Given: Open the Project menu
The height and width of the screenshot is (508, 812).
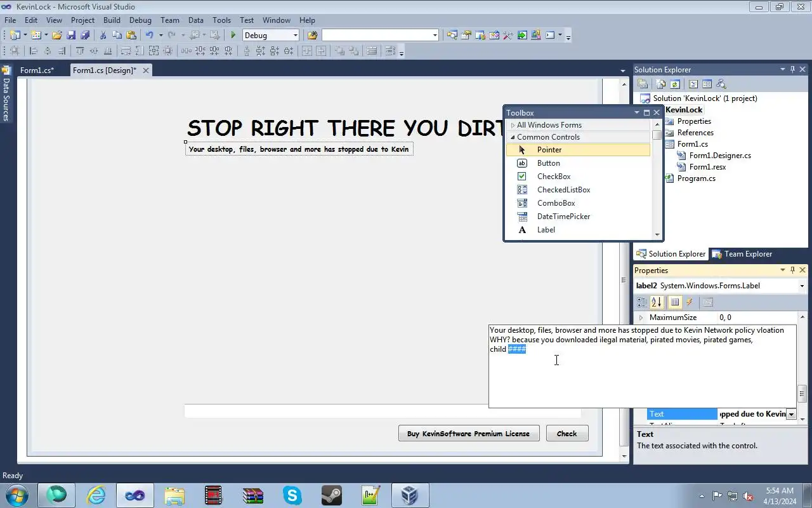Looking at the screenshot, I should click(x=82, y=20).
